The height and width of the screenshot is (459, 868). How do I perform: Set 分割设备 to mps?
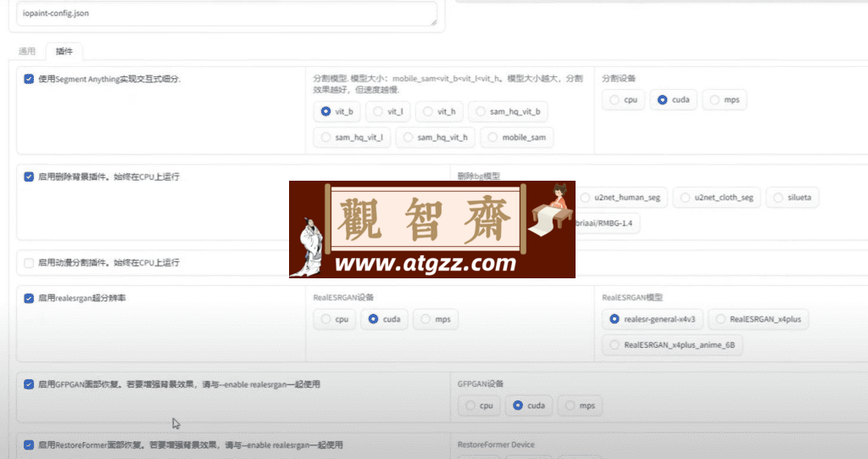click(x=725, y=100)
